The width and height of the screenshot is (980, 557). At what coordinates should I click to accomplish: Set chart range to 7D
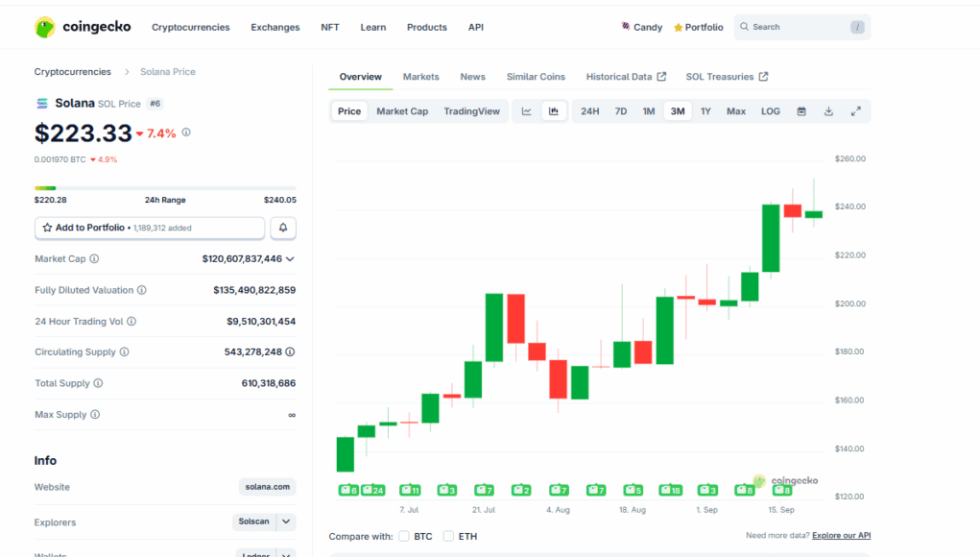pos(621,111)
